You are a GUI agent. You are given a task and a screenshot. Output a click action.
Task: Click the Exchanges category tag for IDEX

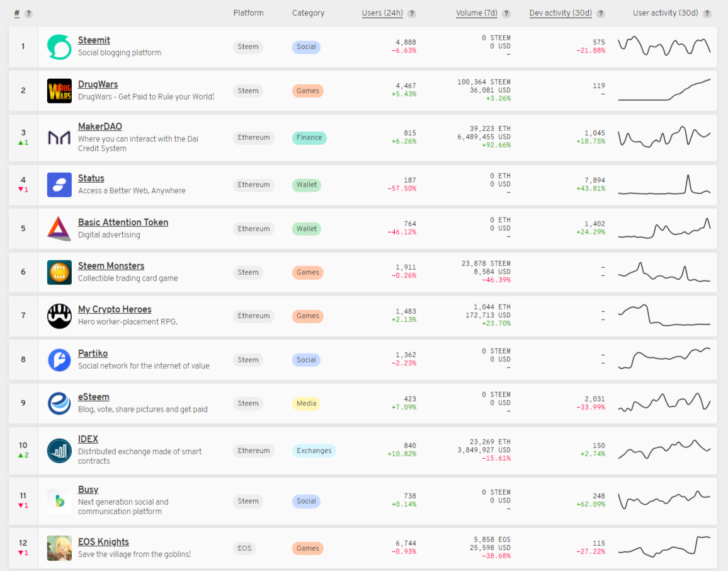314,451
